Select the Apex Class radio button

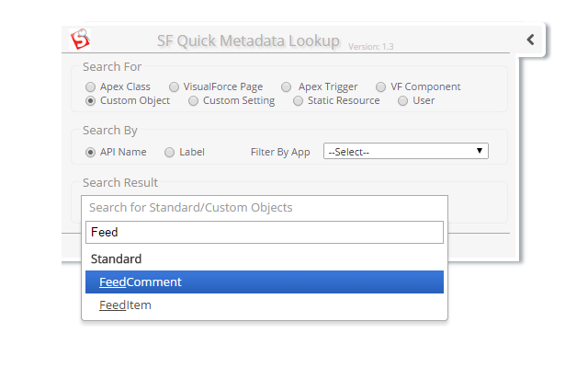coord(91,87)
